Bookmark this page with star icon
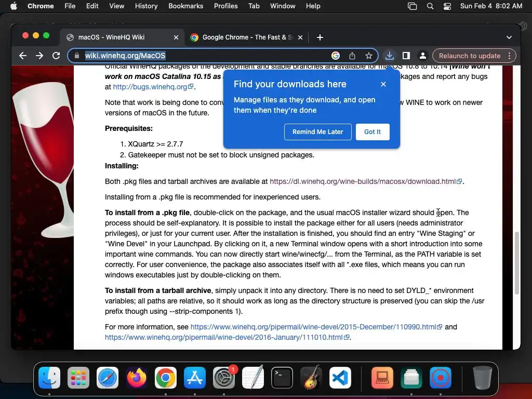The width and height of the screenshot is (532, 399). (x=369, y=56)
